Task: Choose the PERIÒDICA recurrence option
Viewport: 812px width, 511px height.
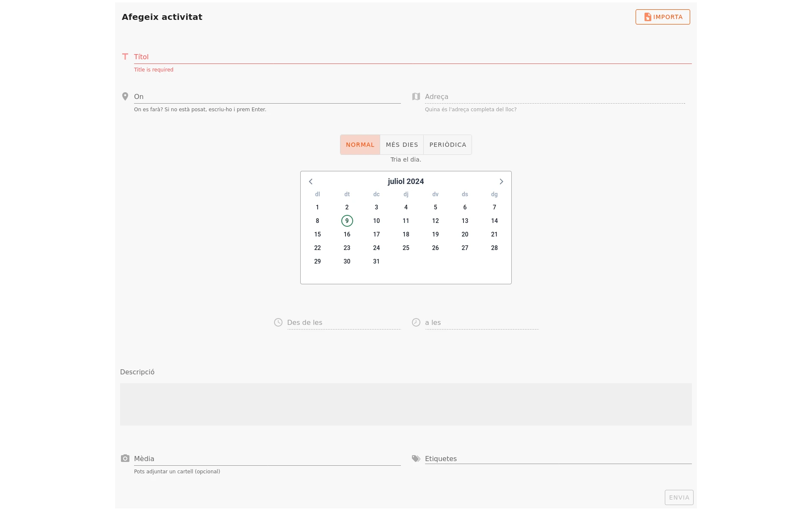Action: (x=447, y=145)
